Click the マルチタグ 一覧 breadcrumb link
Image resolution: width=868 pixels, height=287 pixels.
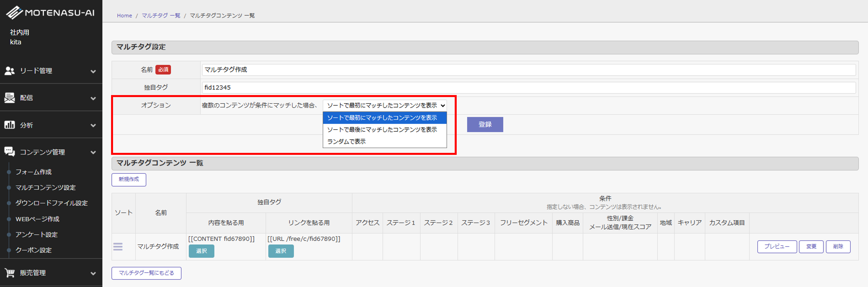[161, 16]
